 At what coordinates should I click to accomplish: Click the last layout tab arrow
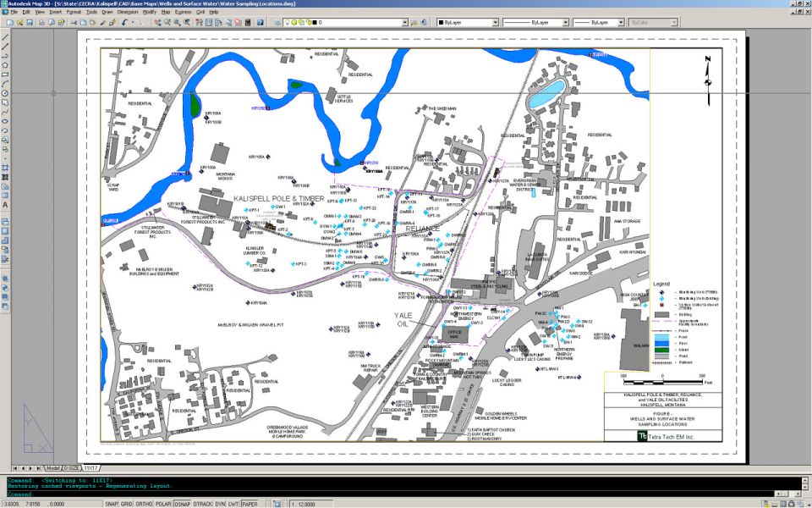coord(38,468)
